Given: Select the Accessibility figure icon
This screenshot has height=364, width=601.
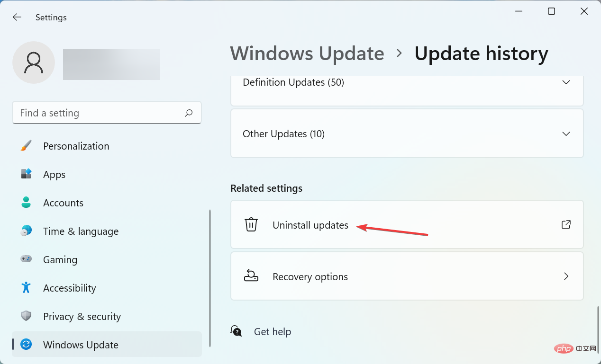Looking at the screenshot, I should tap(26, 288).
